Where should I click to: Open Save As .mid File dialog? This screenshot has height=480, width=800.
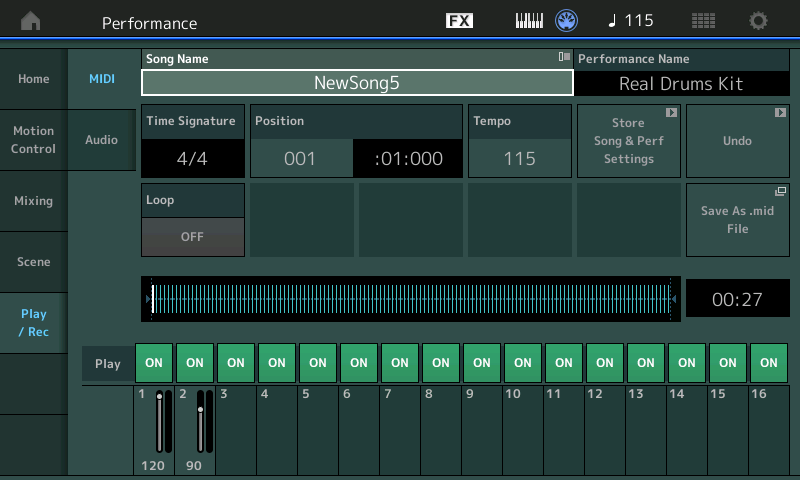pyautogui.click(x=738, y=220)
